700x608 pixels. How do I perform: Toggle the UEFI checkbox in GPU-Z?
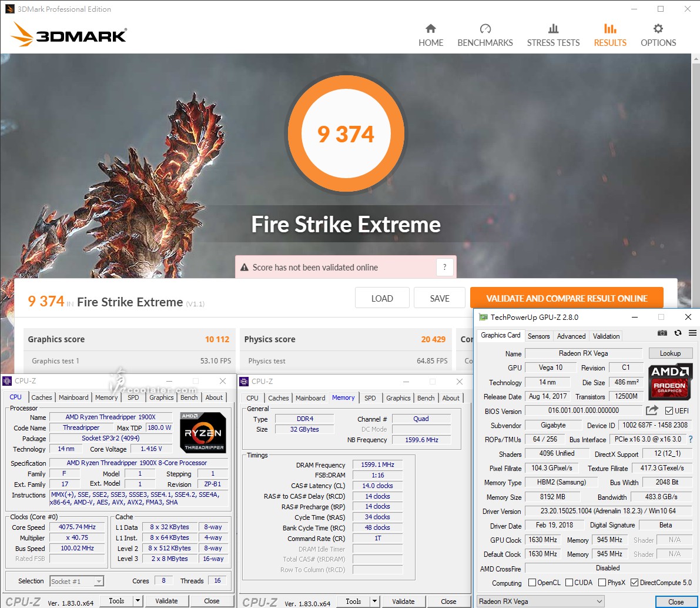[x=669, y=410]
